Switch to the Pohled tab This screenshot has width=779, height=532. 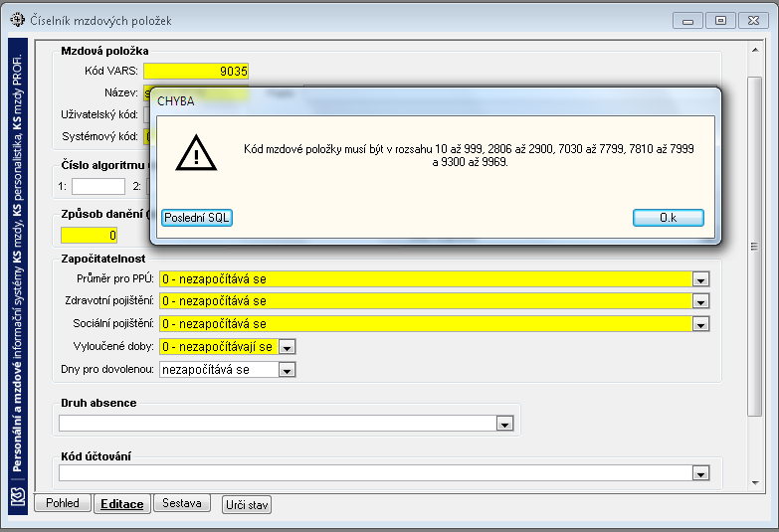[x=63, y=503]
